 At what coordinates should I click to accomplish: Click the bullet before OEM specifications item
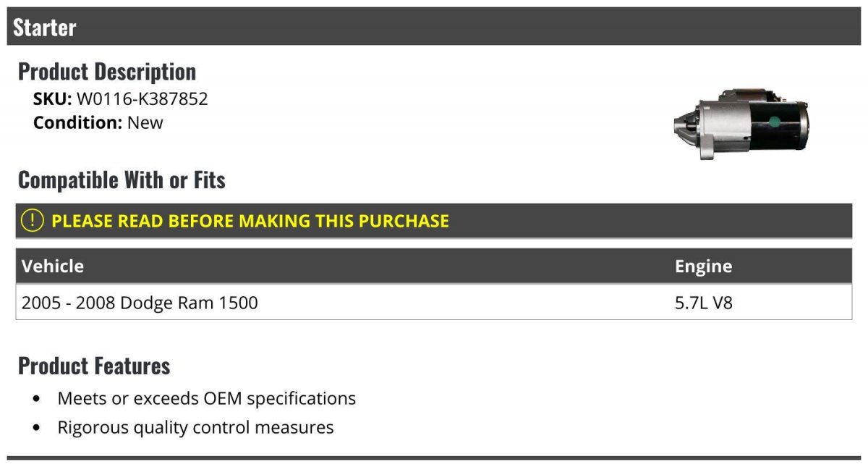[37, 399]
